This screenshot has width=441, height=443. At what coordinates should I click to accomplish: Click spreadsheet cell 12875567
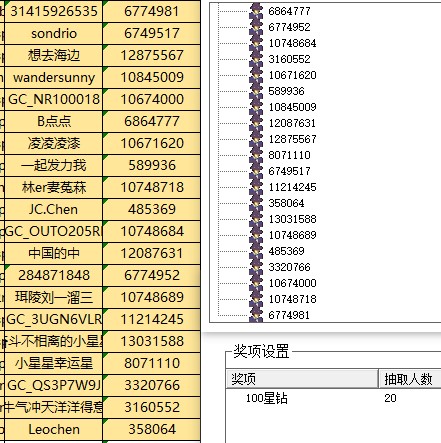tap(152, 55)
